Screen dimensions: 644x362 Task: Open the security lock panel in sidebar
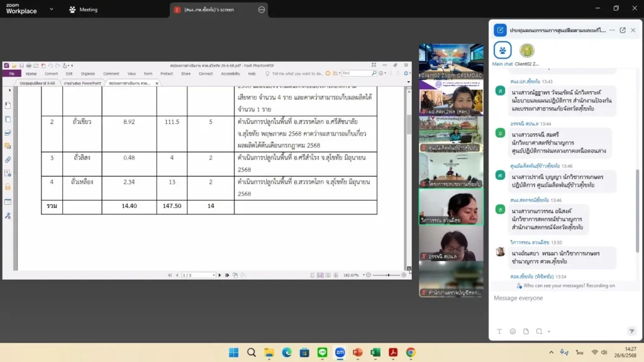click(8, 187)
